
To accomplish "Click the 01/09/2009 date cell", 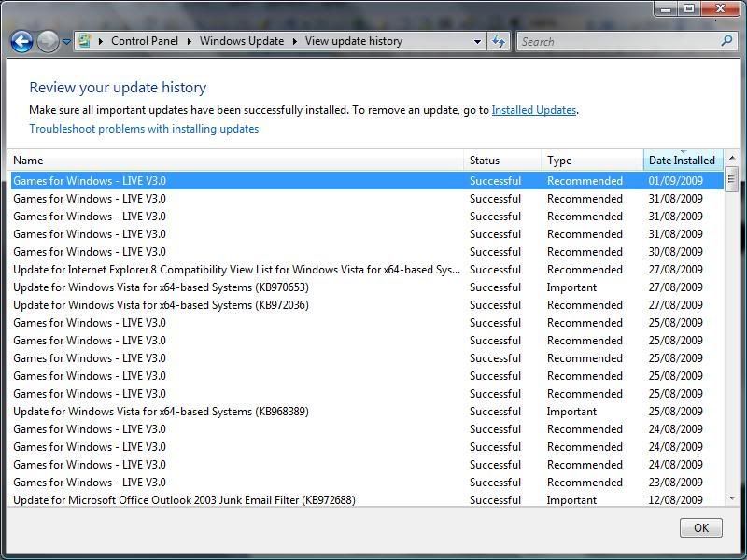I will (675, 181).
